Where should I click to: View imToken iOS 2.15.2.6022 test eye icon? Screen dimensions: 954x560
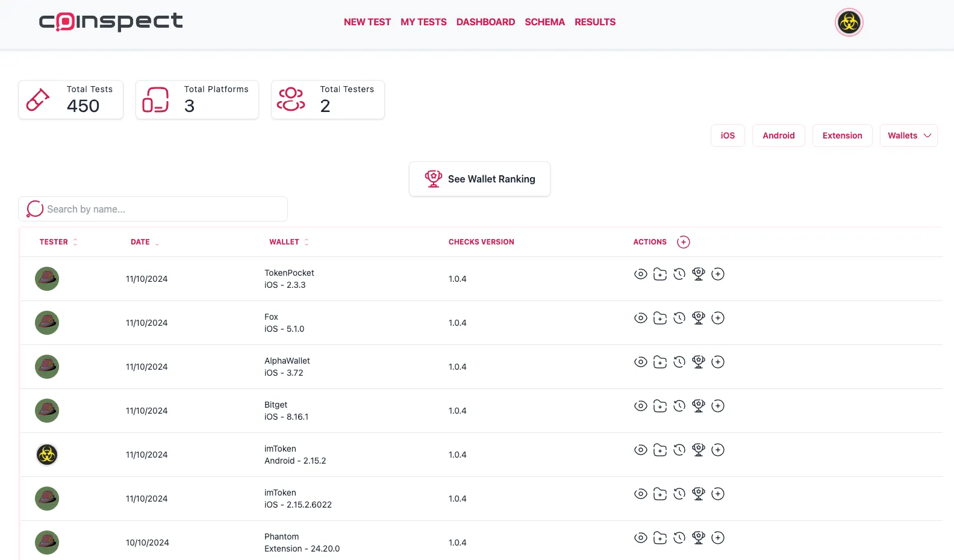[641, 494]
